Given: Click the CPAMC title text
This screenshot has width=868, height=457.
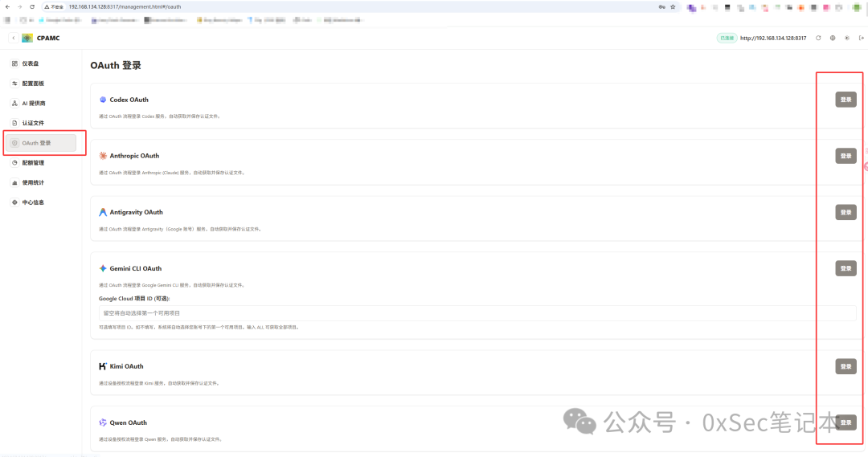Looking at the screenshot, I should [48, 39].
